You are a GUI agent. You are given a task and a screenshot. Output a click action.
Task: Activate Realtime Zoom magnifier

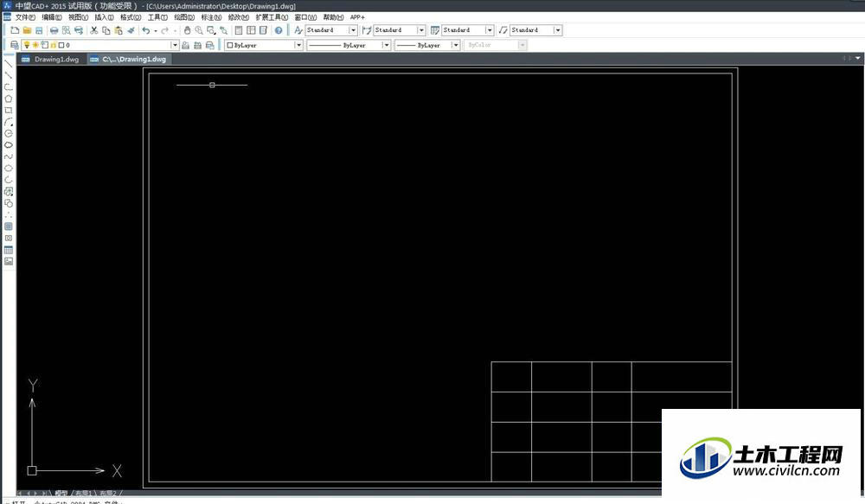199,30
